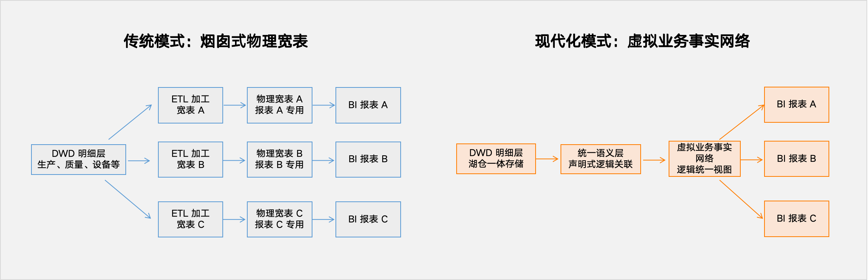868x280 pixels.
Task: Select the orange BI 报表 C box
Action: (x=796, y=219)
